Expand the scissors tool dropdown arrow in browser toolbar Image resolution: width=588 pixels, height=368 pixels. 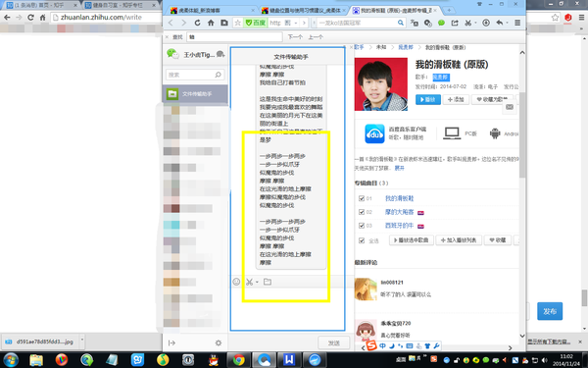475,23
